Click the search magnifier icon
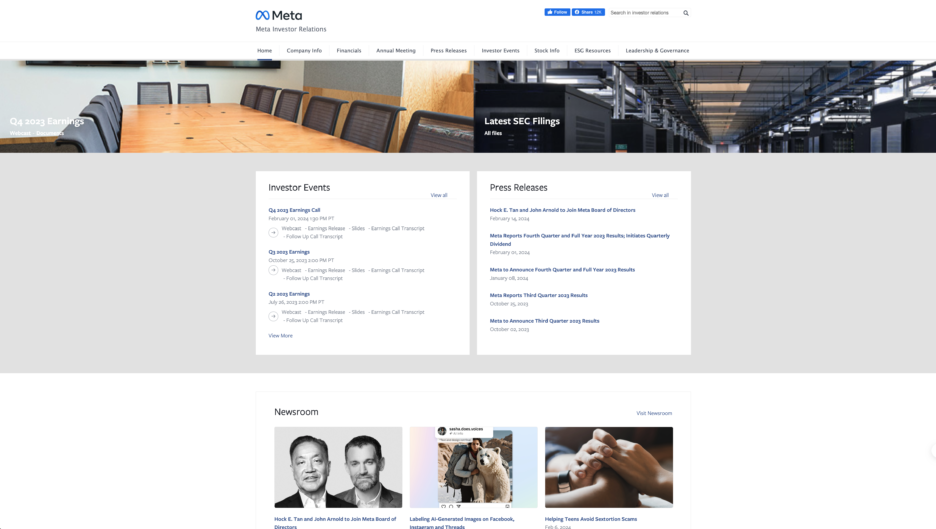Viewport: 936px width, 529px height. point(686,13)
